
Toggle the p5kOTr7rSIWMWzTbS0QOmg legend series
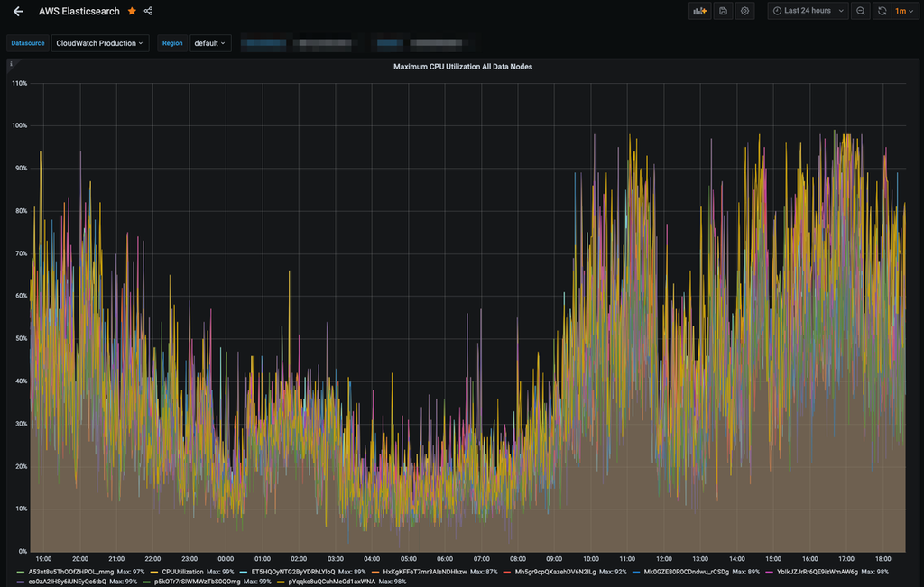tap(197, 582)
